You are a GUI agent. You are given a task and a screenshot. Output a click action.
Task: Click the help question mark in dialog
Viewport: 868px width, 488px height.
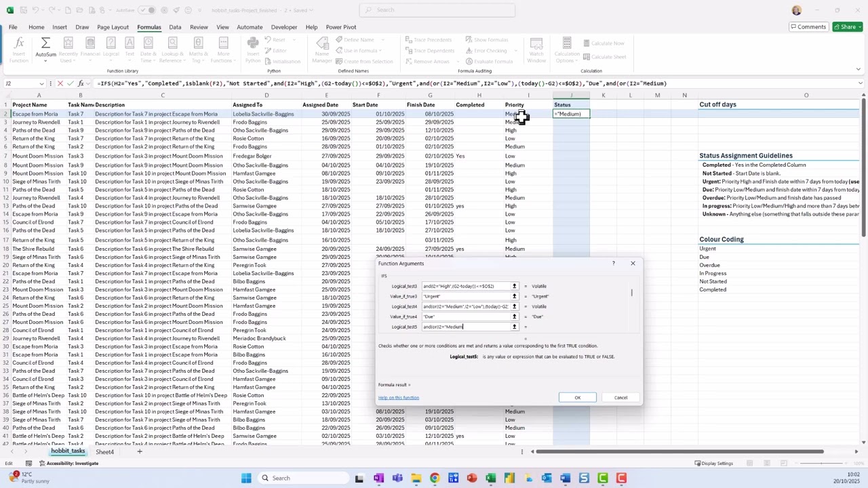pos(614,264)
